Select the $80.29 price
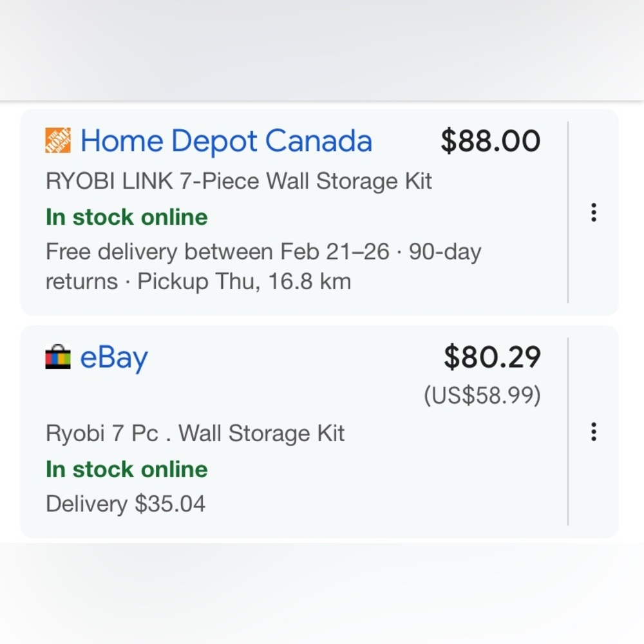This screenshot has height=644, width=644. coord(492,357)
